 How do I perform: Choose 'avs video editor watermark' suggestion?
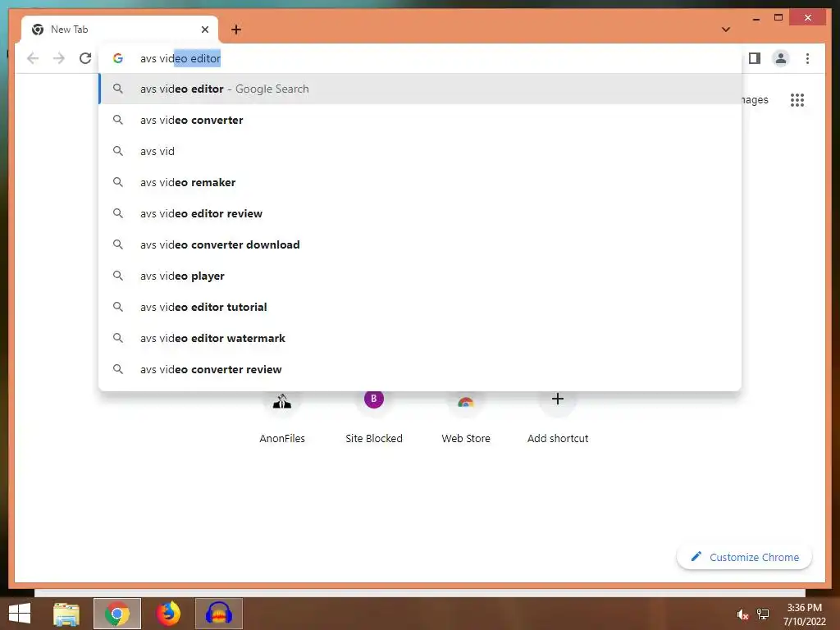point(420,338)
